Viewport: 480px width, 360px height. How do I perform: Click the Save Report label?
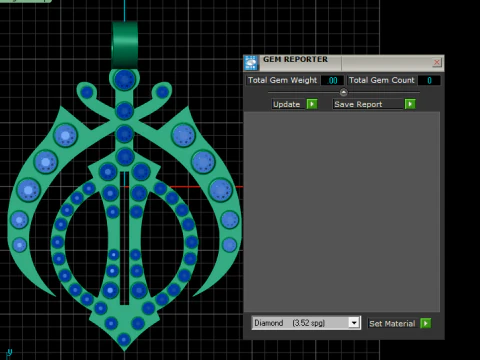[x=368, y=104]
